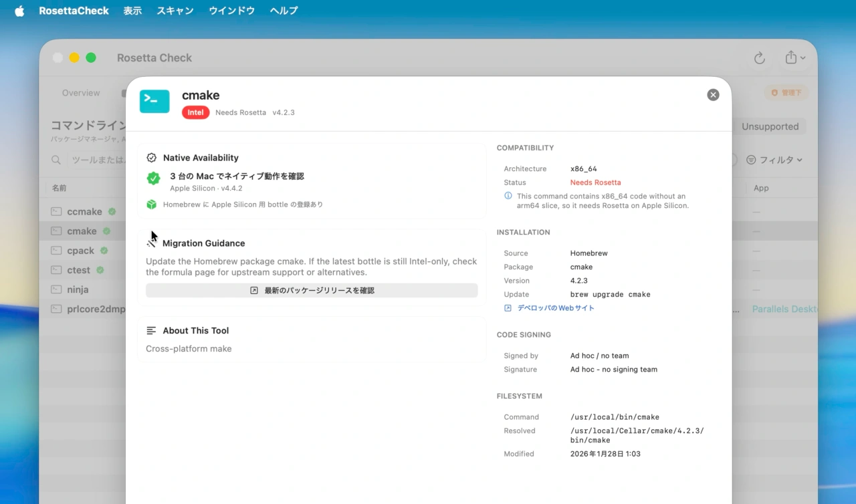Open the share dropdown in toolbar
Image resolution: width=856 pixels, height=504 pixels.
click(795, 58)
